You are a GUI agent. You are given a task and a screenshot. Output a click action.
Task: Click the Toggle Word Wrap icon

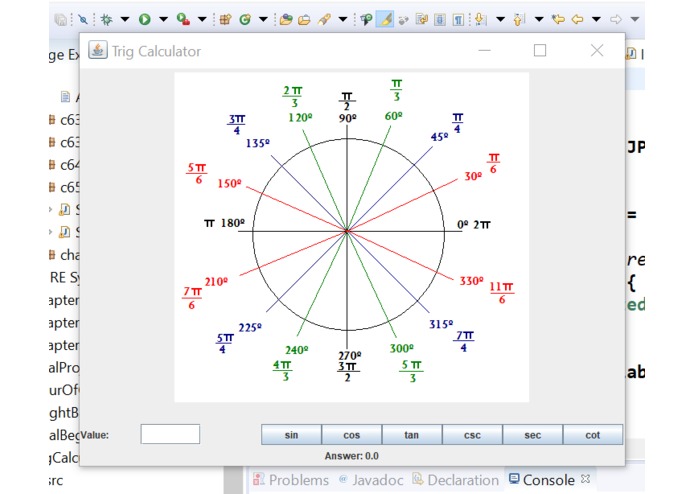point(422,19)
